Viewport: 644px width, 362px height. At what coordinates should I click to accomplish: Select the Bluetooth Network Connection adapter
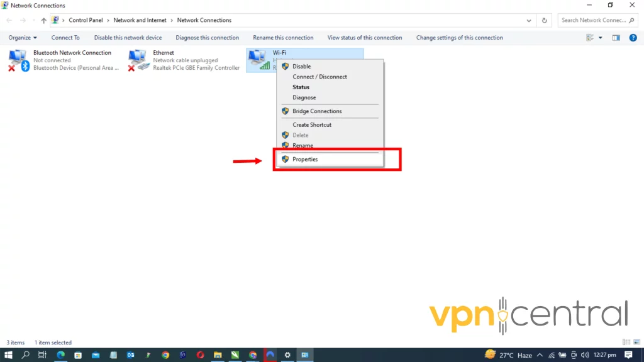(63, 60)
